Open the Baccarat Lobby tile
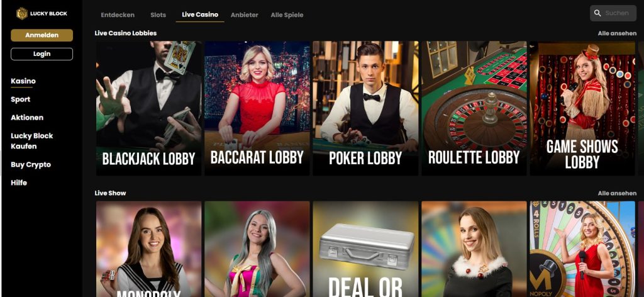 257,108
